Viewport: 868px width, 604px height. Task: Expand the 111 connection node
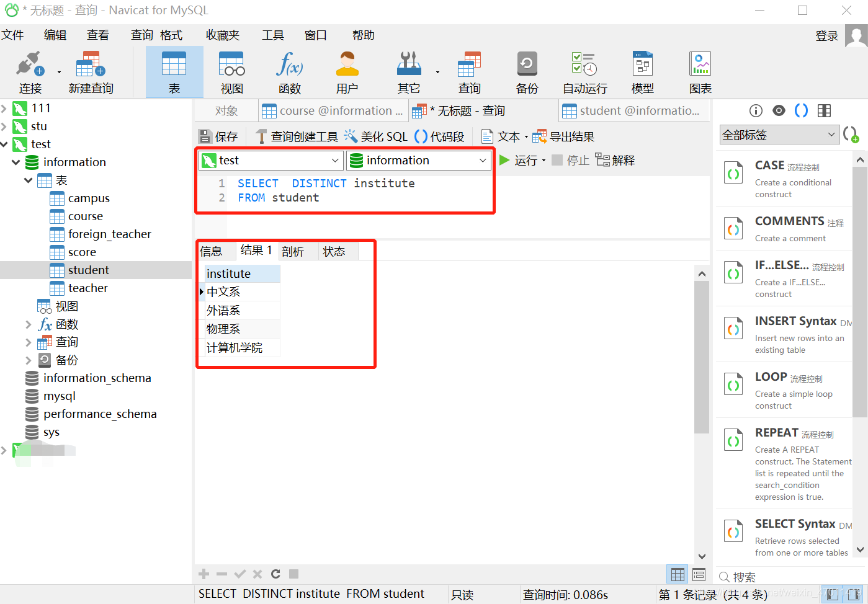(x=4, y=109)
